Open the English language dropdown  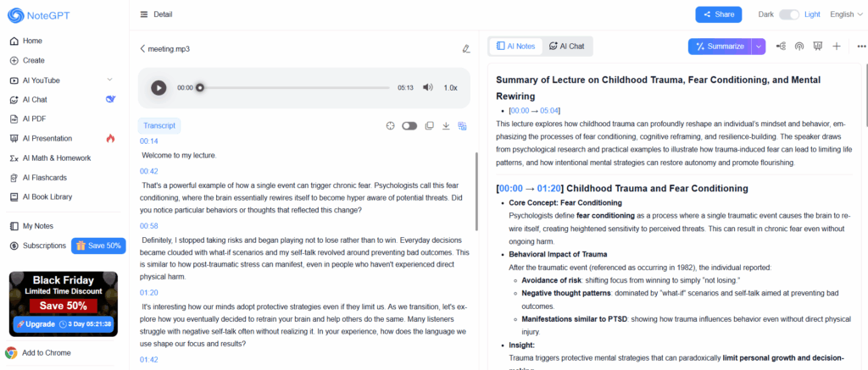(845, 14)
